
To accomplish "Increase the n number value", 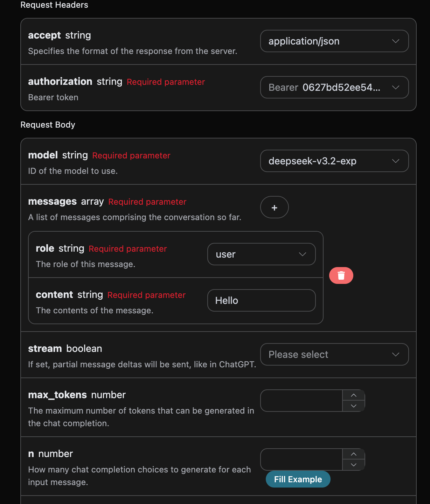I will tap(354, 454).
